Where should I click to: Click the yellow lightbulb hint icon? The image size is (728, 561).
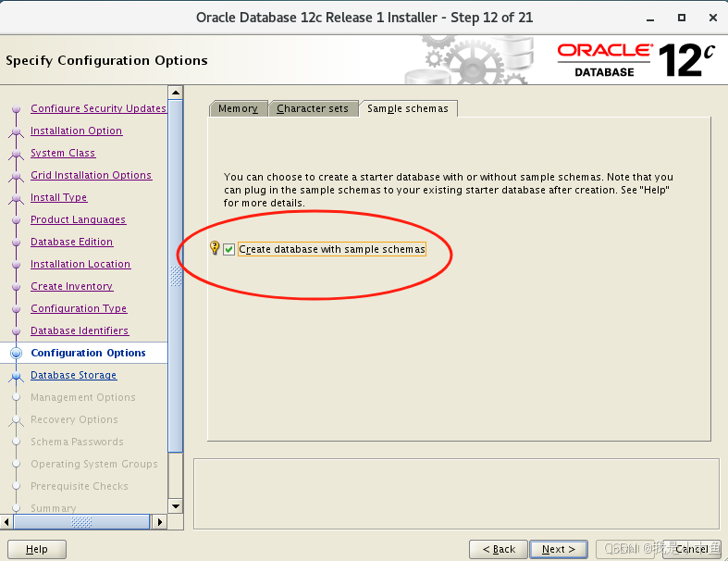point(215,248)
